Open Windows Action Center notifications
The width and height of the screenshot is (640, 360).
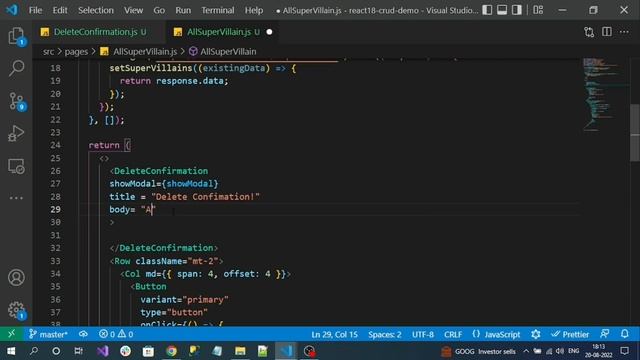tap(624, 351)
